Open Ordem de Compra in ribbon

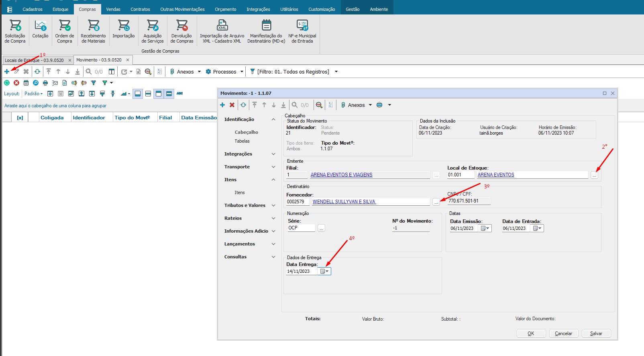point(64,31)
